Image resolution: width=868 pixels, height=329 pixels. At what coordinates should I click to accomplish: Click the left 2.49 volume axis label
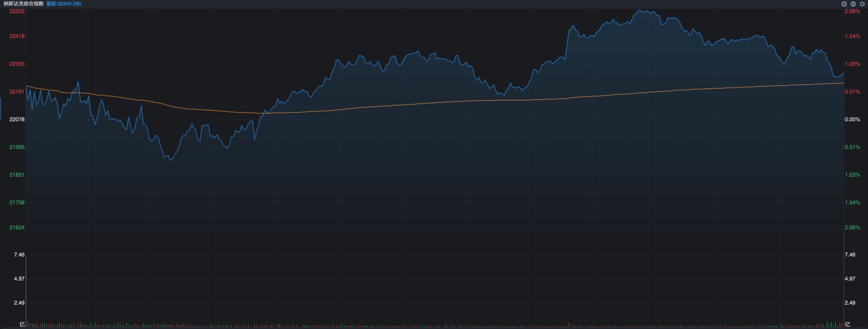tap(19, 303)
